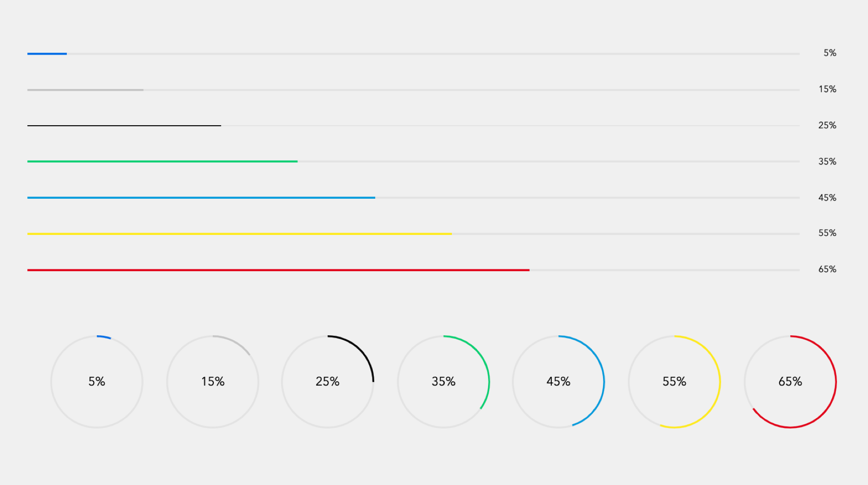
Task: Select the 5% circular progress indicator
Action: point(96,381)
